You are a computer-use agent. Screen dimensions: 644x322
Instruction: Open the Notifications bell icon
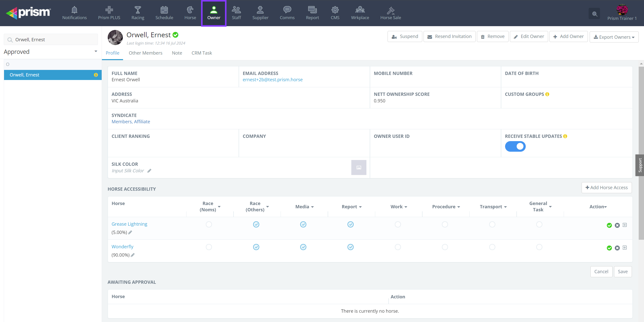point(74,10)
